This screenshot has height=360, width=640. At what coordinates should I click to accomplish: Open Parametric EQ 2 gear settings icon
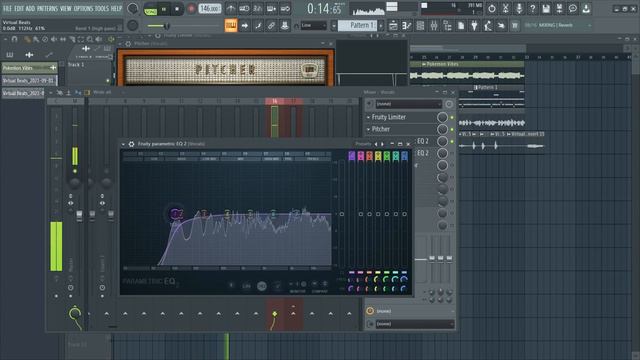tap(131, 144)
